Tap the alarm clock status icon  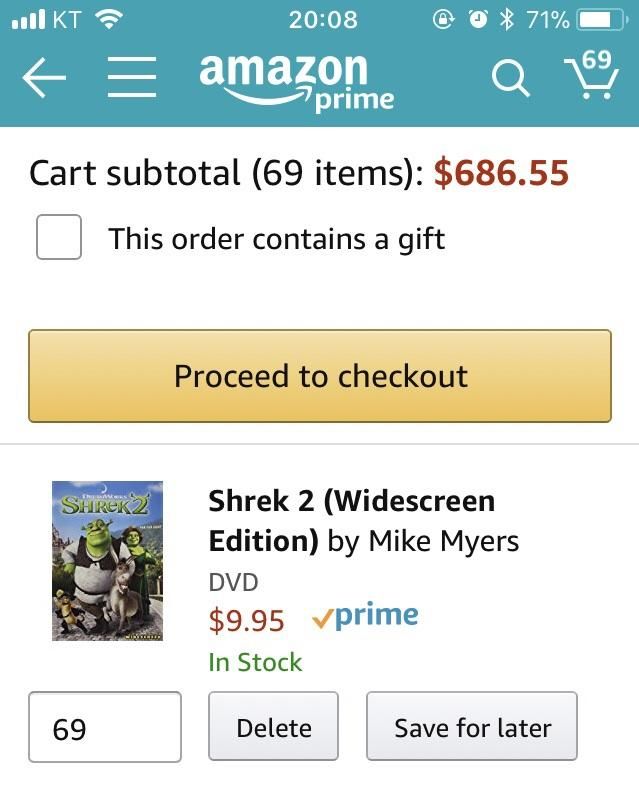pos(478,19)
